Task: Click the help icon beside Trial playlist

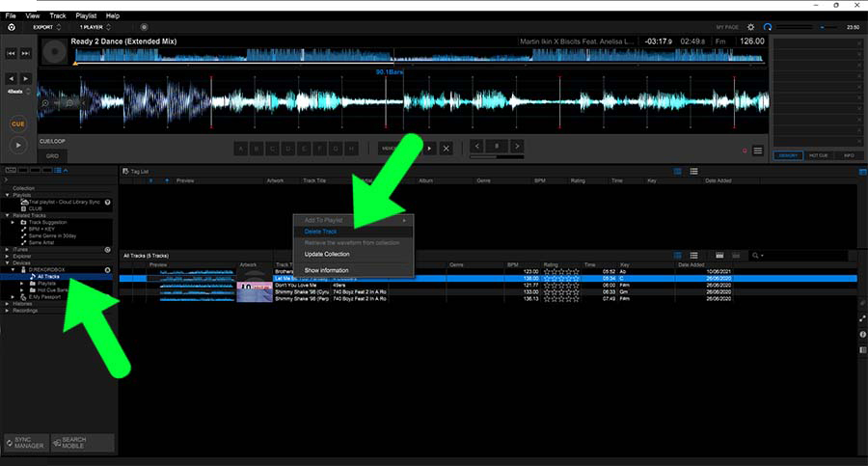Action: [x=107, y=203]
